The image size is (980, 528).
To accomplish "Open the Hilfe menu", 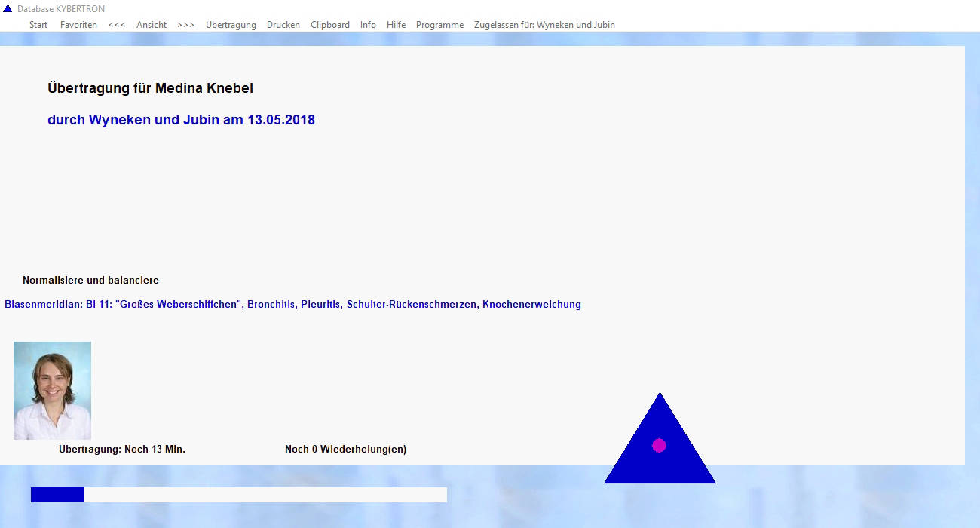I will pyautogui.click(x=396, y=25).
